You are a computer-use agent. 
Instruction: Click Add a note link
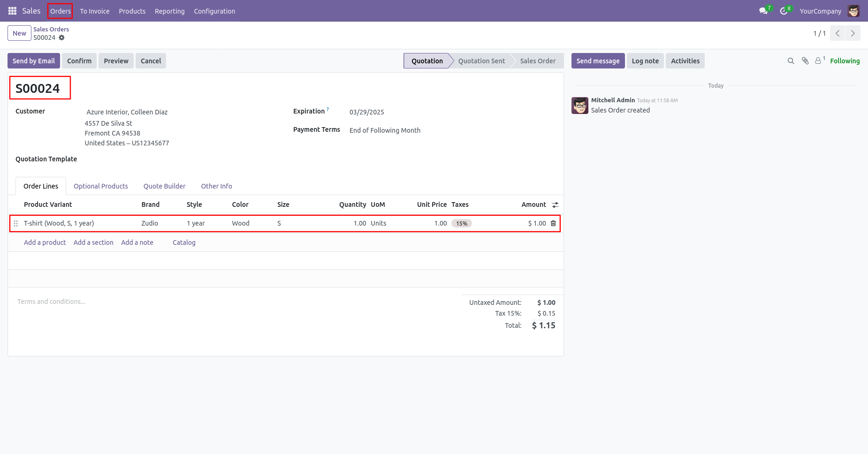click(137, 242)
